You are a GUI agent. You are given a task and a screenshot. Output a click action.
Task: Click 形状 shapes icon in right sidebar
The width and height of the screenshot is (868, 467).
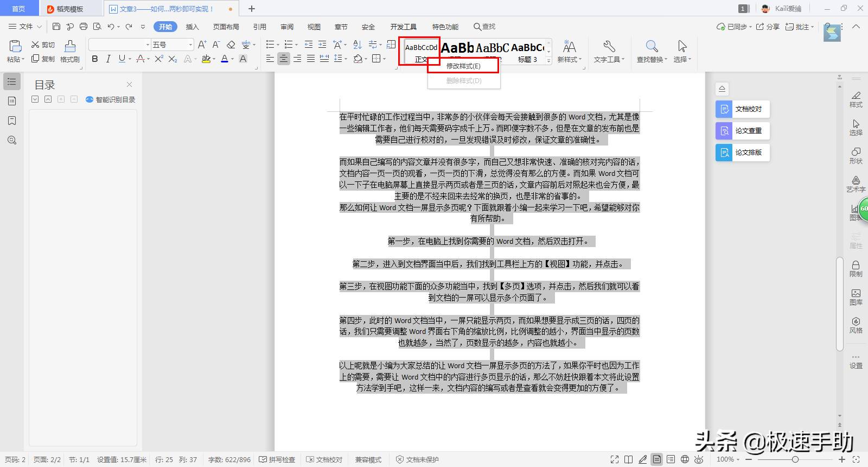click(856, 155)
